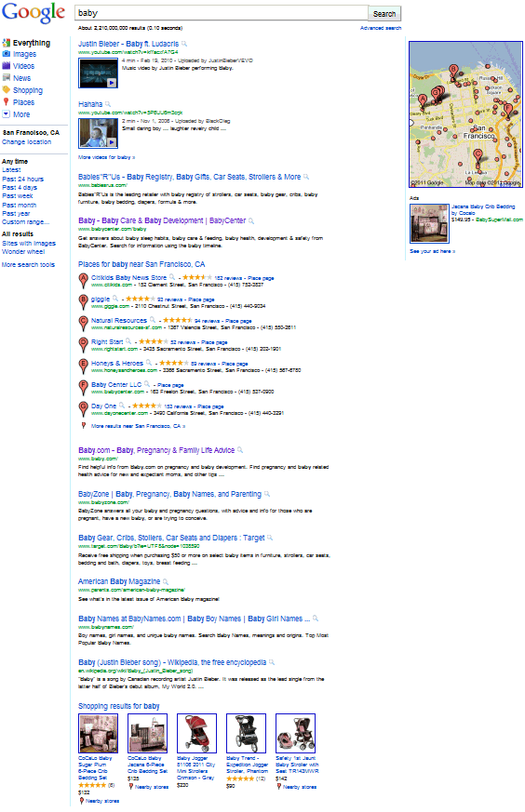
Task: Open Shopping results for baby heading
Action: point(118,706)
